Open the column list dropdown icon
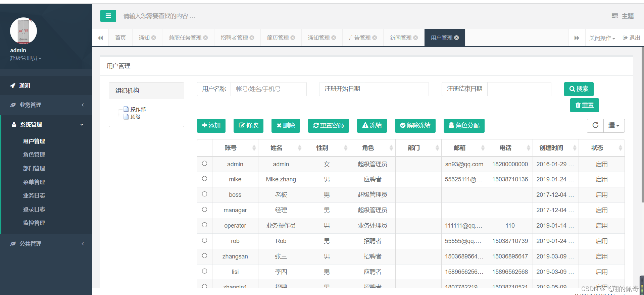This screenshot has width=644, height=295. (x=614, y=125)
